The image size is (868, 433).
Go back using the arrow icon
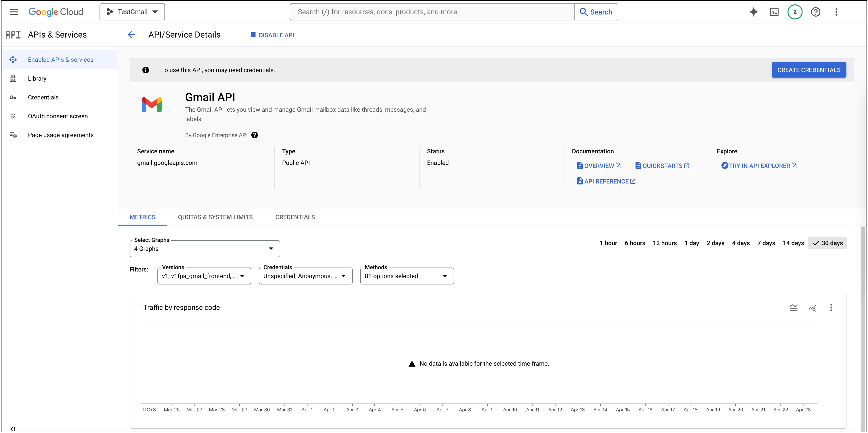[131, 35]
